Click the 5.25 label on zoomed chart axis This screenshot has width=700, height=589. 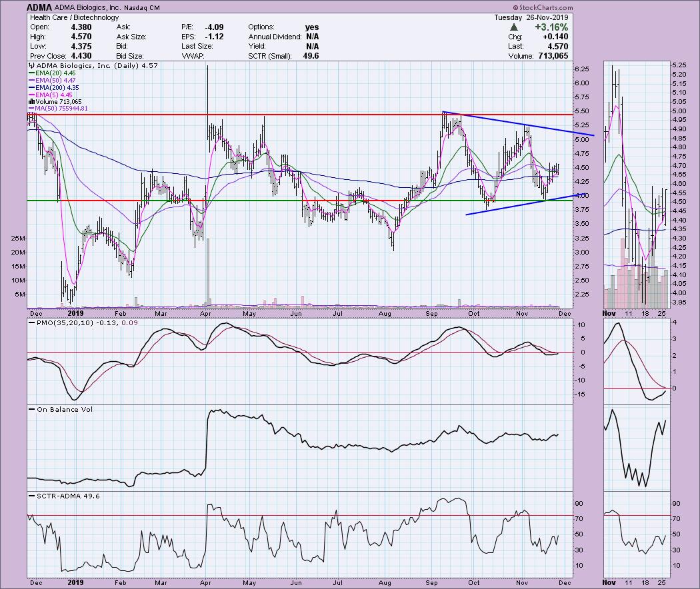(679, 64)
